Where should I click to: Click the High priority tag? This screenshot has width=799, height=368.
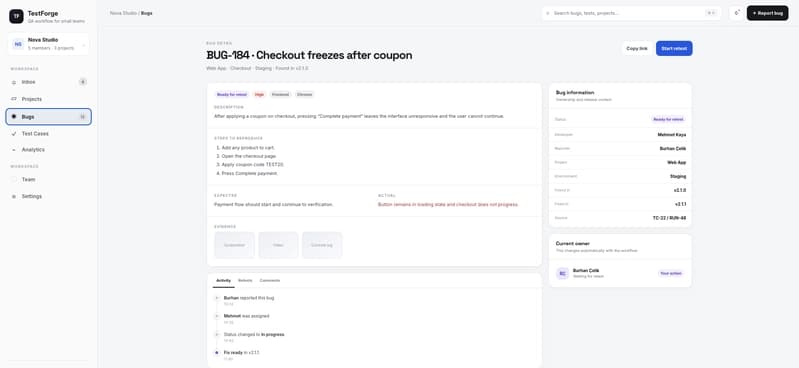coord(259,94)
